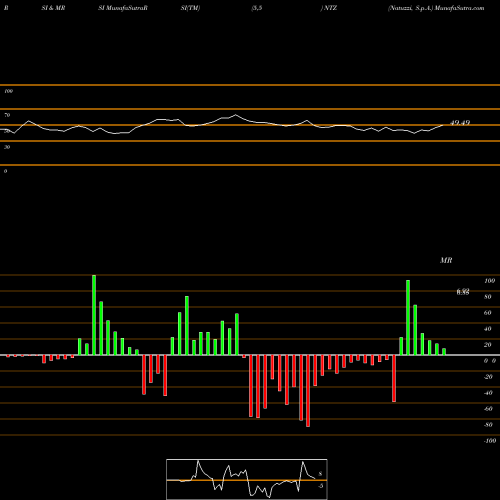The image size is (500, 500).
Task: Click the MR panel title label
Action: (x=446, y=260)
